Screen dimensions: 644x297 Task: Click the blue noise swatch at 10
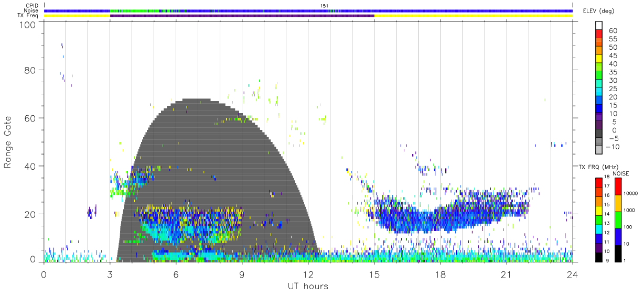tap(618, 237)
